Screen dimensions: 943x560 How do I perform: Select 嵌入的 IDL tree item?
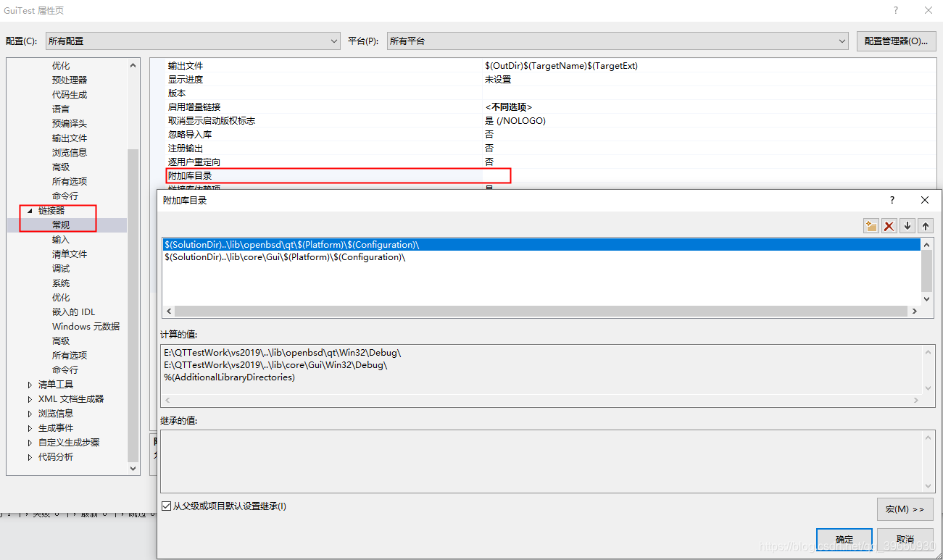73,312
